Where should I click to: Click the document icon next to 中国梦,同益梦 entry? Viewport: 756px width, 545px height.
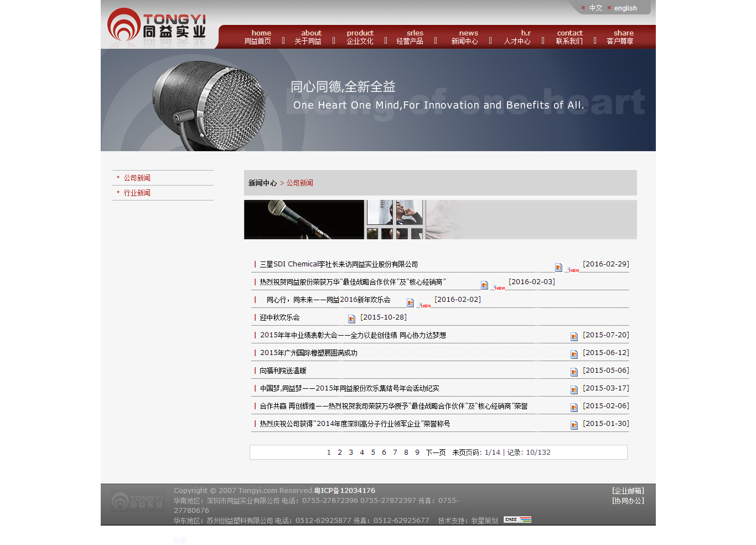(x=574, y=389)
